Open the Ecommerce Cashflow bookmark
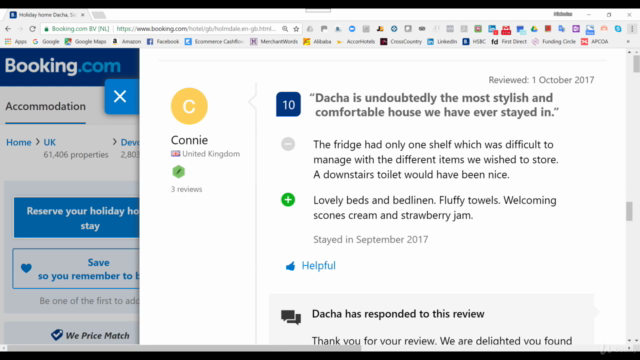 click(214, 42)
